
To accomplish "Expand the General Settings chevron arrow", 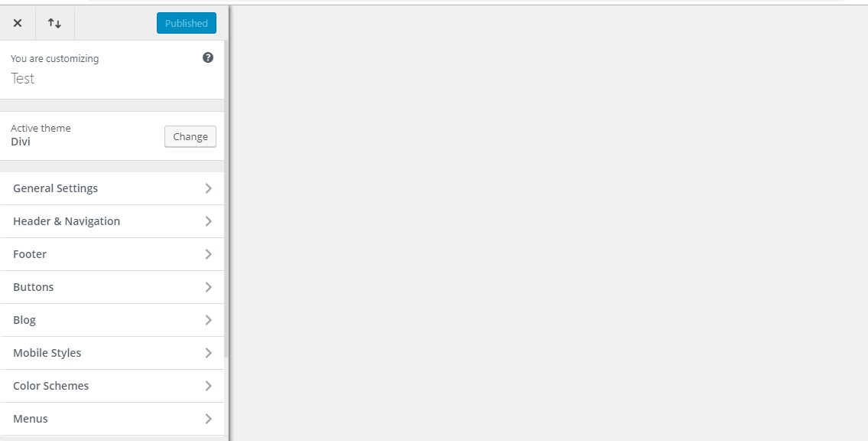I will (209, 188).
